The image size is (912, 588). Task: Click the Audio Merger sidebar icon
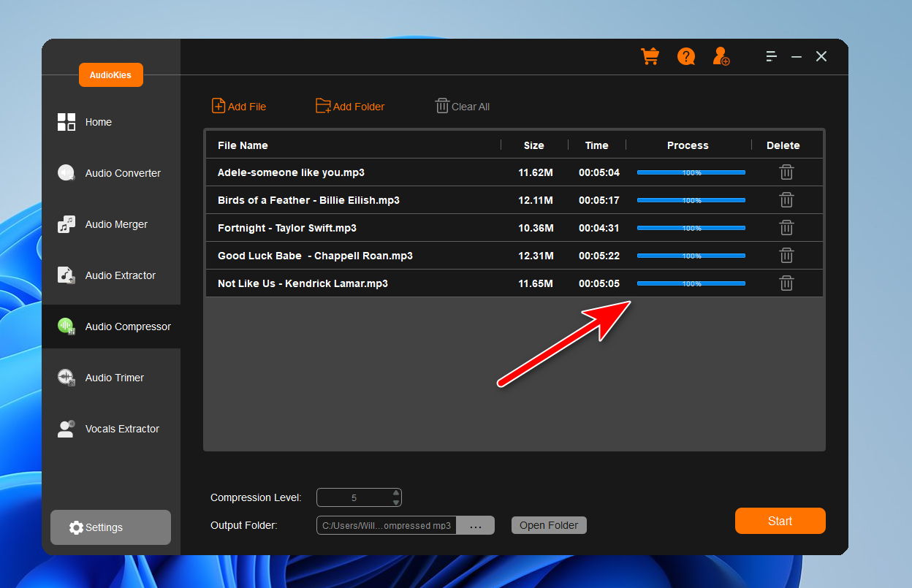pos(66,224)
